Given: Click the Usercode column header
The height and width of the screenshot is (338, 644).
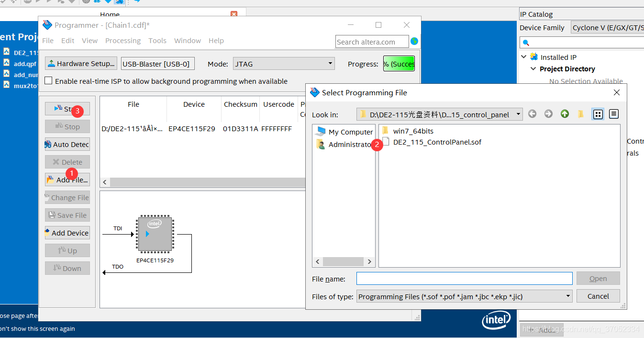Looking at the screenshot, I should 278,104.
